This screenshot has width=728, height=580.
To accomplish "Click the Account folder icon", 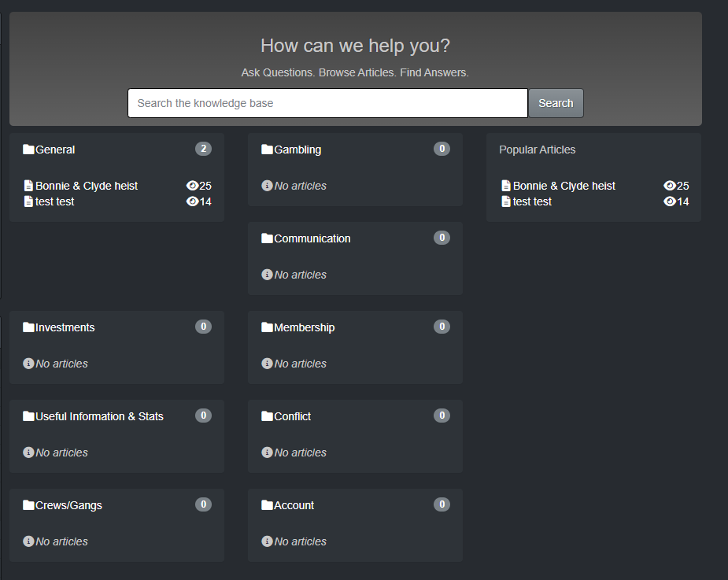I will (268, 505).
